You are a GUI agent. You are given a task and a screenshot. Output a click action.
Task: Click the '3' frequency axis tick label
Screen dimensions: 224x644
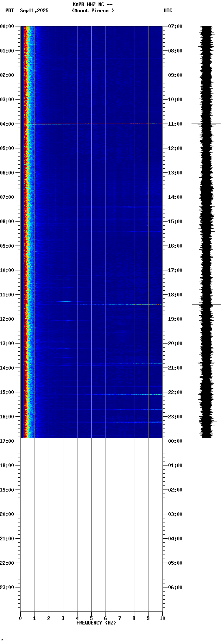[x=63, y=618]
